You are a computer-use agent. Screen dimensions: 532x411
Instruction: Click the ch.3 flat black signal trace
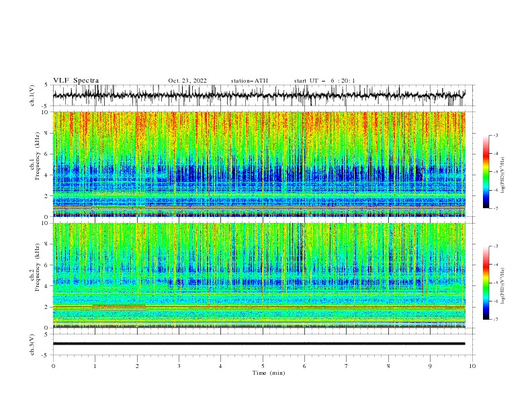[x=259, y=344]
